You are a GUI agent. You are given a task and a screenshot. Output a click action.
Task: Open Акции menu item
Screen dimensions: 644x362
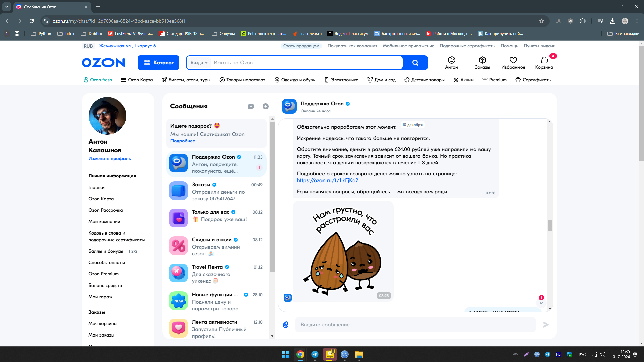[x=463, y=80]
